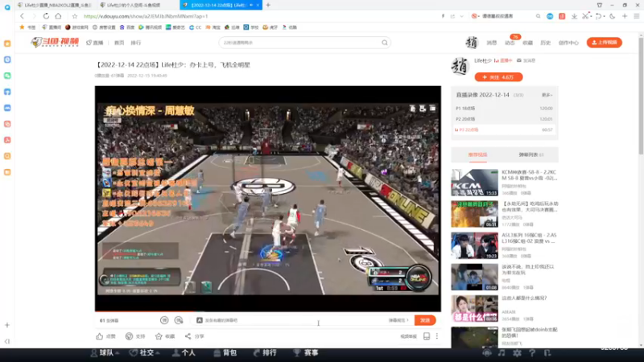
Task: Click the plus icon in left sidebar
Action: point(7,325)
